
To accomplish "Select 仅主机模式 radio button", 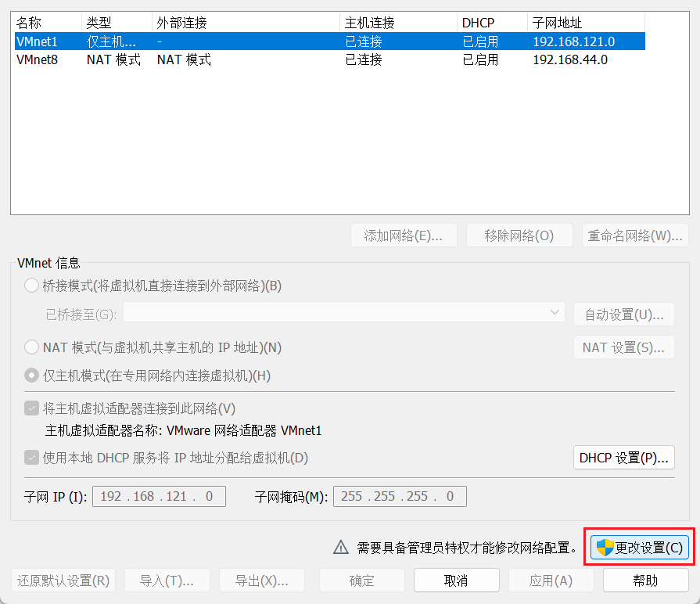I will coord(31,376).
